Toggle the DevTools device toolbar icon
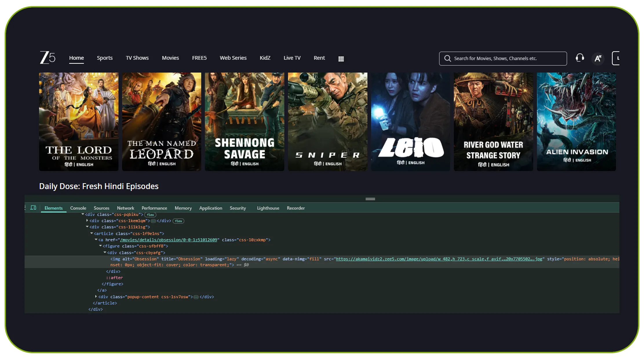 (33, 208)
